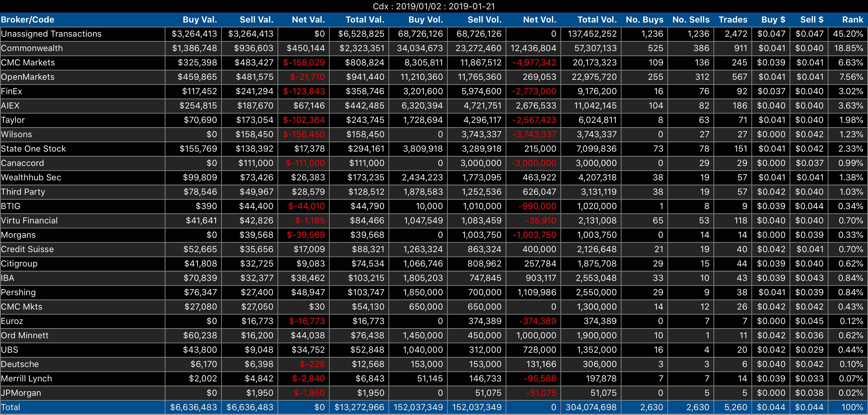This screenshot has width=868, height=415.
Task: Click total volume 304,074,698 cell
Action: coord(591,407)
